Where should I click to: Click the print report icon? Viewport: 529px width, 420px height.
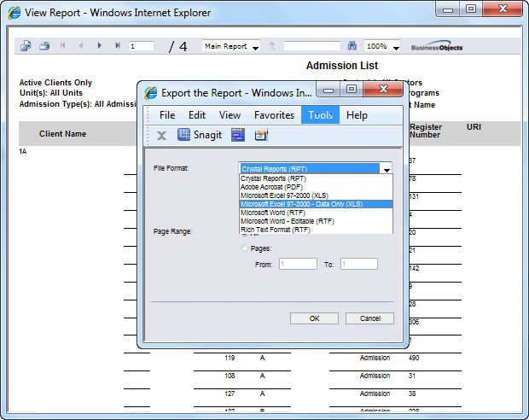[44, 45]
